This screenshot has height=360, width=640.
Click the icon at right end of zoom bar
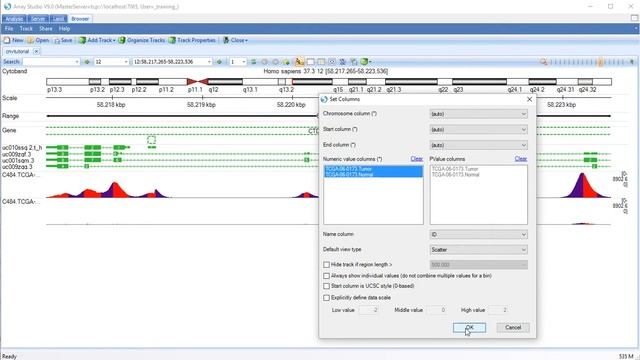(x=632, y=62)
